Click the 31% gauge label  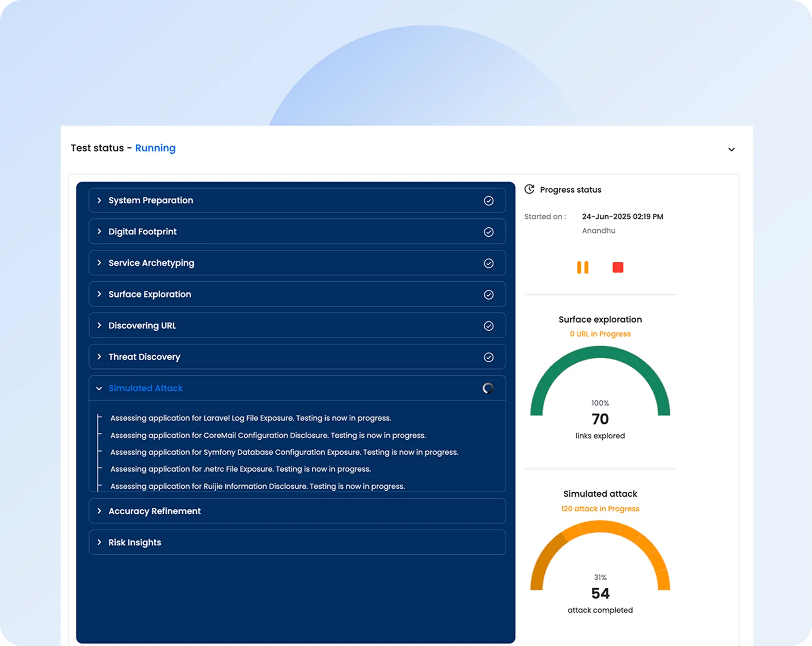600,577
